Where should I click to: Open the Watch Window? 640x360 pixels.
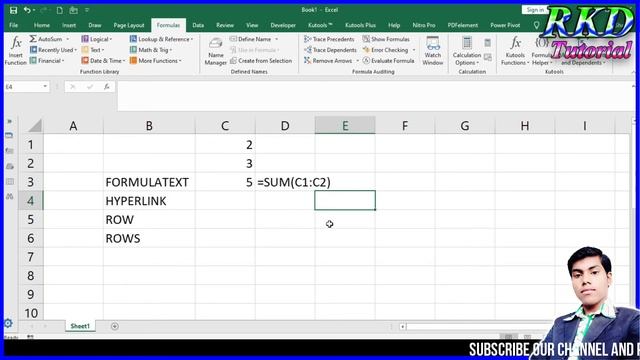click(x=433, y=51)
